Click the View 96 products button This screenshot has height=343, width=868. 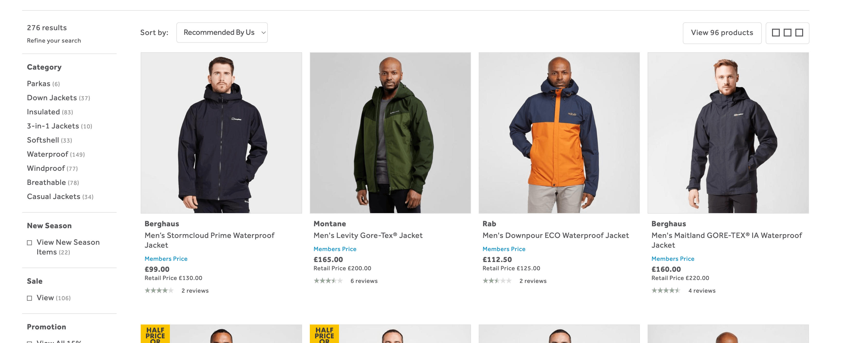pyautogui.click(x=722, y=33)
